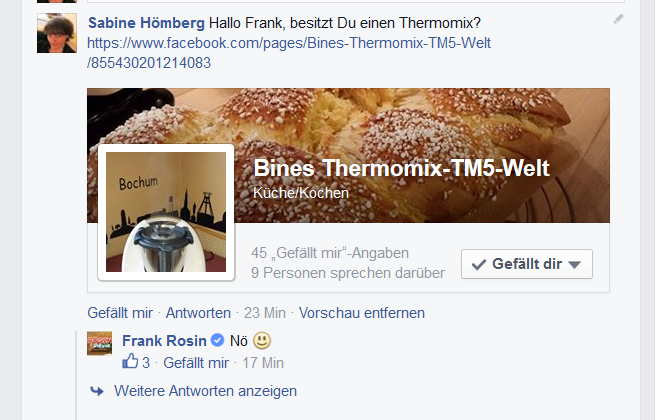Click the pencil edit icon on comment

pos(618,19)
